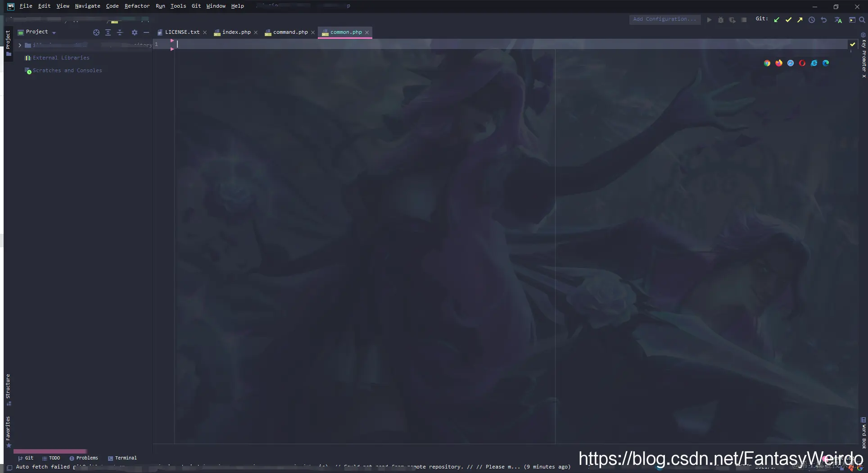868x473 pixels.
Task: Click Run with Coverage icon
Action: (x=732, y=20)
